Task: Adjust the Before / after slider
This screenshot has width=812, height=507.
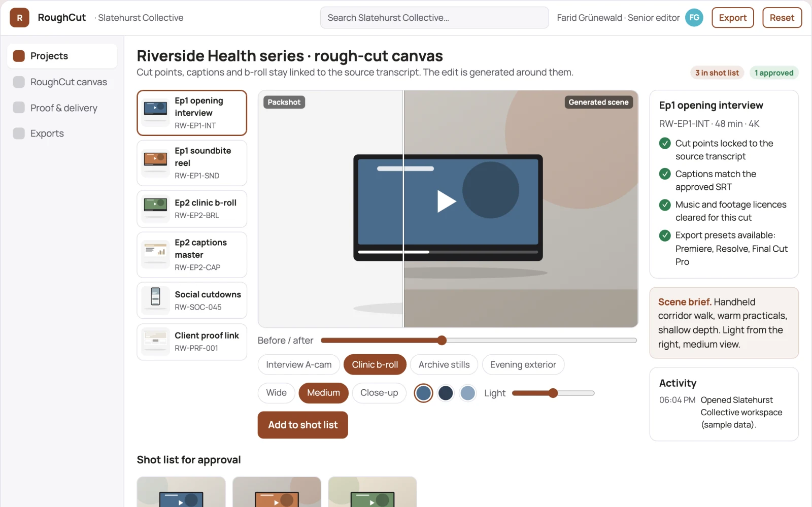Action: coord(479,341)
